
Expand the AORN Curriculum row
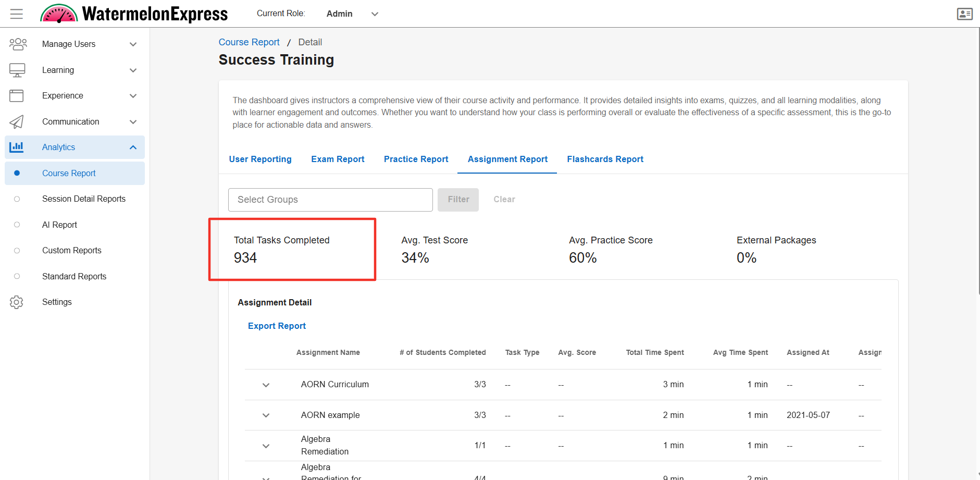coord(266,385)
